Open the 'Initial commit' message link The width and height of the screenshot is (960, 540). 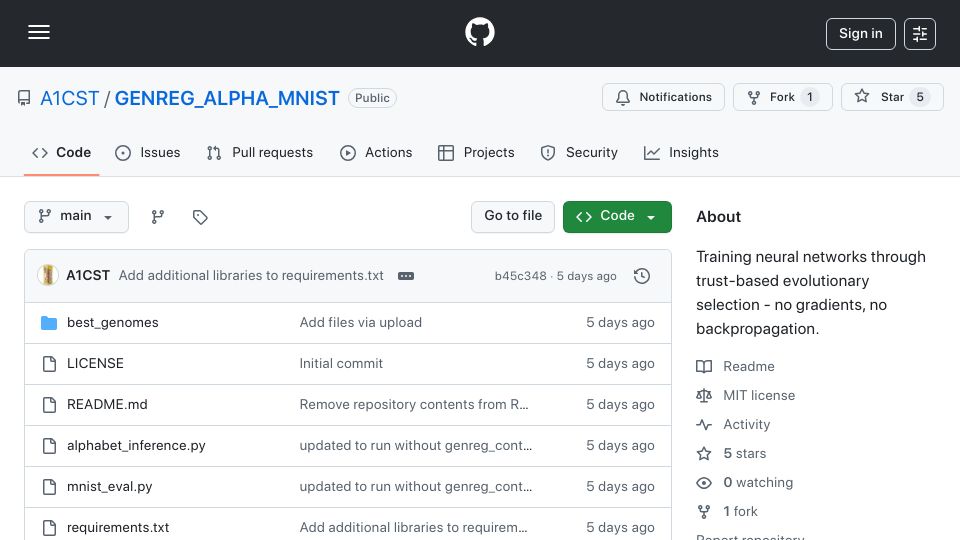tap(341, 364)
